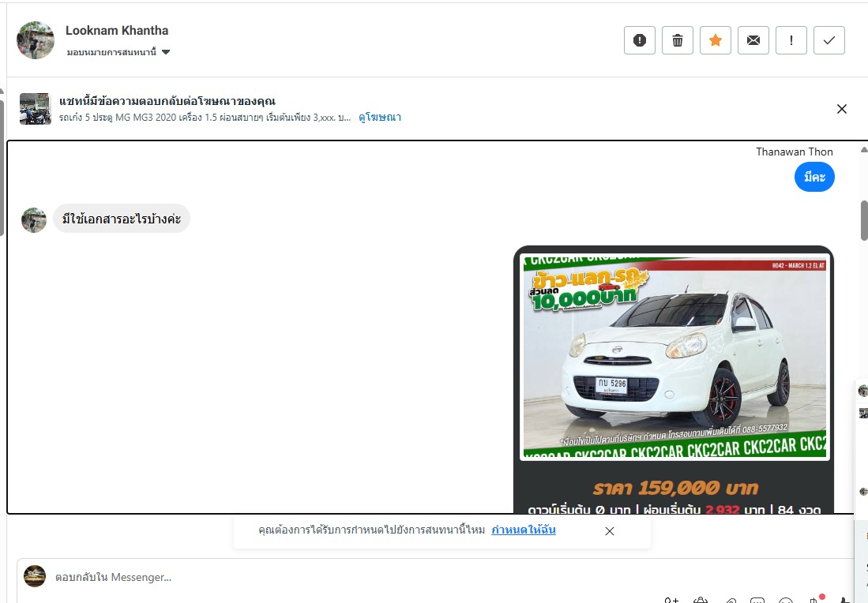Click the ราคา 159,000 บาท price text
Viewport: 868px width, 603px height.
pos(675,488)
